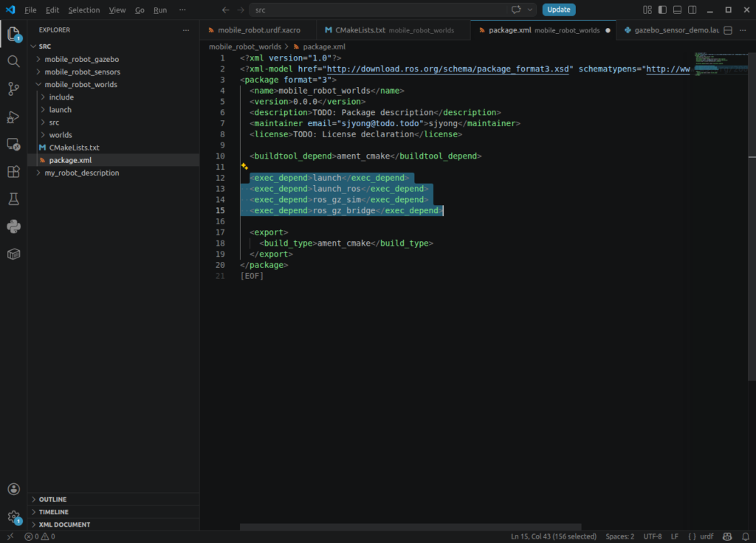Split the editor with split icon
756x543 pixels.
click(x=728, y=30)
